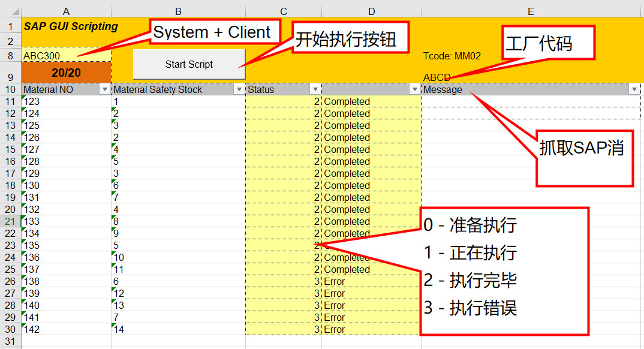Click the filter icon on column D header

pos(414,89)
